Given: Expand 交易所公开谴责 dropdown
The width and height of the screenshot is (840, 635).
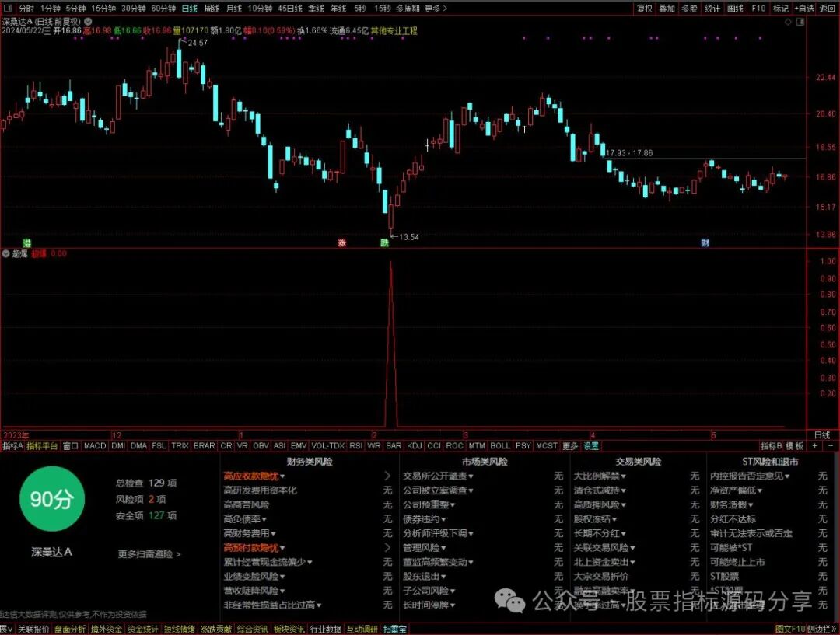Looking at the screenshot, I should click(438, 476).
